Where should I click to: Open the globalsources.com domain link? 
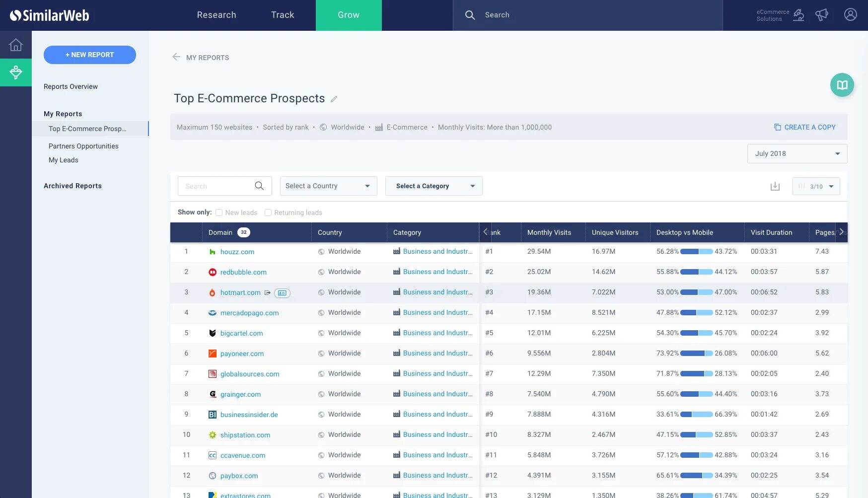point(250,374)
